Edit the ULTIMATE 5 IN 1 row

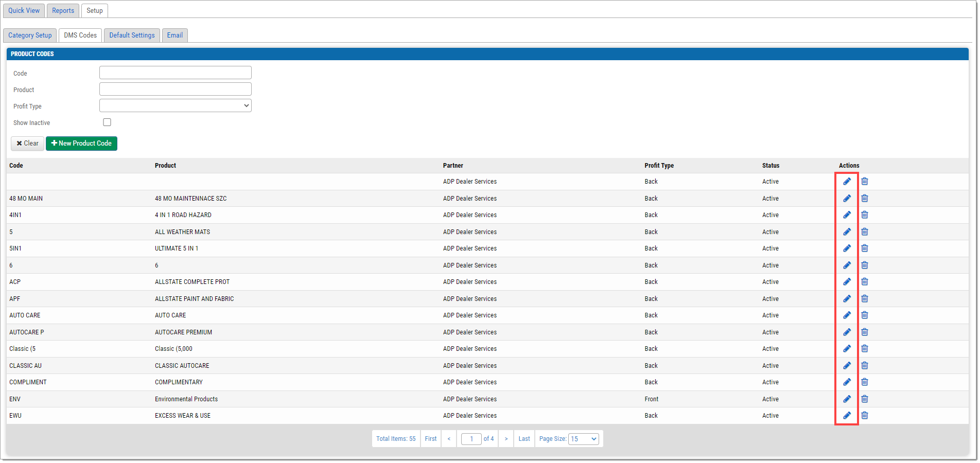pyautogui.click(x=847, y=248)
